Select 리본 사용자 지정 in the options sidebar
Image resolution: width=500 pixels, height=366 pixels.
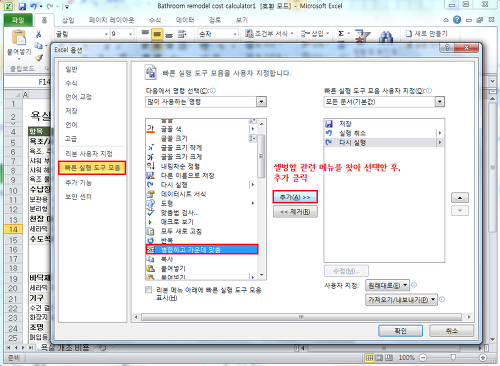coord(89,154)
